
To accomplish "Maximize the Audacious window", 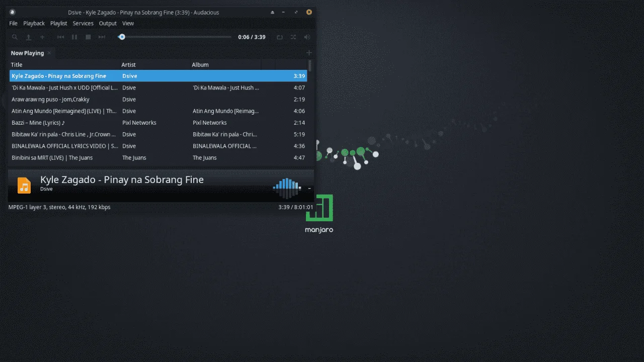I will coord(296,12).
